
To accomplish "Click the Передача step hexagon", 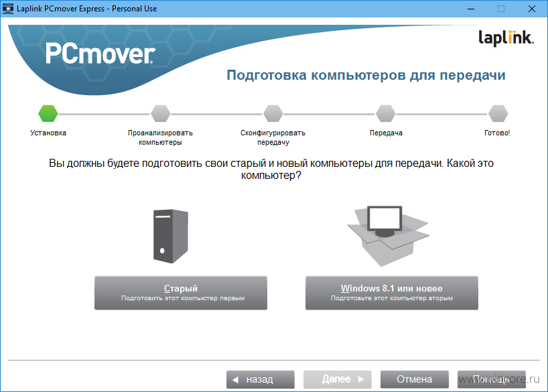I will click(385, 114).
